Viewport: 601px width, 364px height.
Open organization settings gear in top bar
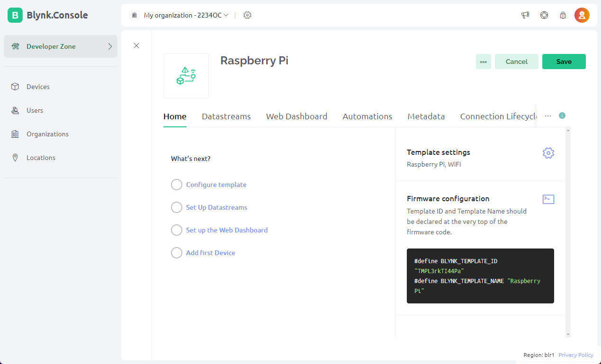(247, 15)
